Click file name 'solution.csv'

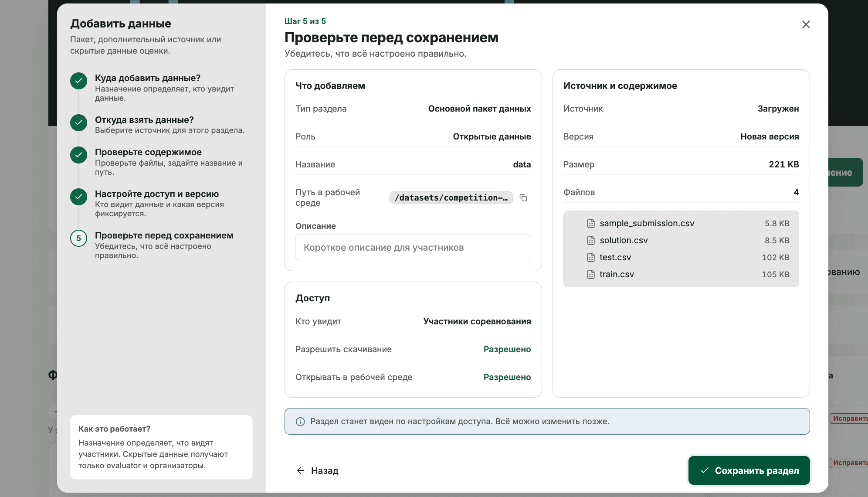(624, 240)
